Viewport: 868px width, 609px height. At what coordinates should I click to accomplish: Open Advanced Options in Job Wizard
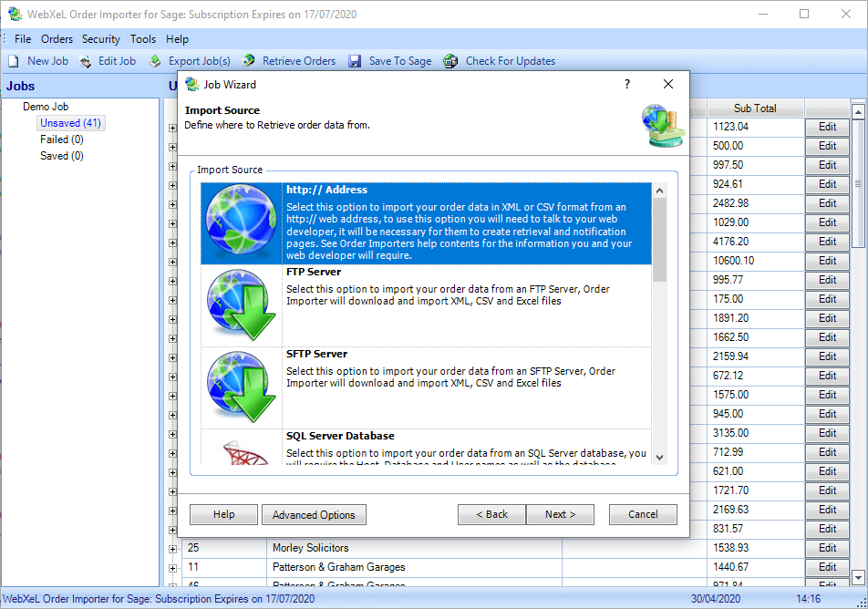[x=314, y=514]
